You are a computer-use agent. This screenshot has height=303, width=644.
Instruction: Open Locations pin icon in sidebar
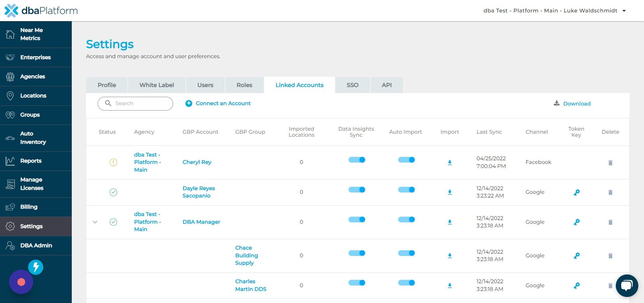click(10, 96)
